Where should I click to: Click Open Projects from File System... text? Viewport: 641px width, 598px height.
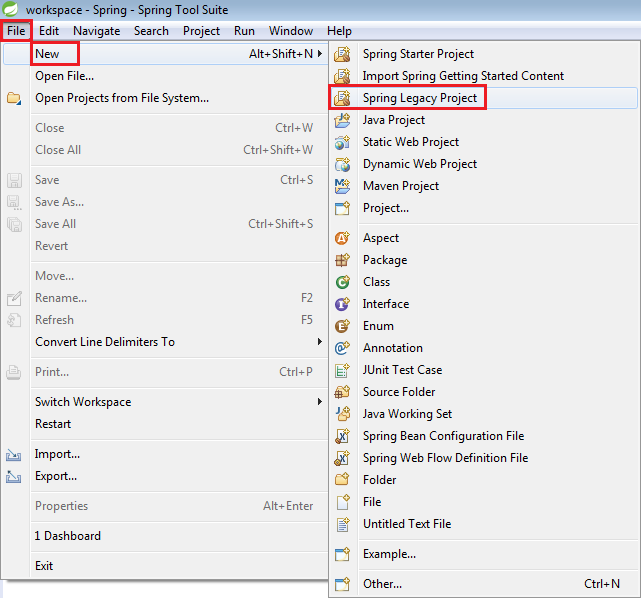pos(122,98)
